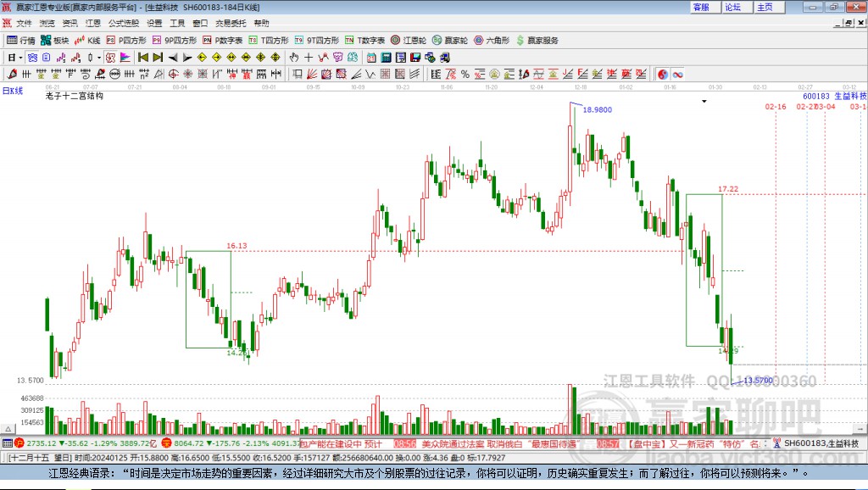Open the P四方形 tool
The width and height of the screenshot is (868, 490).
[126, 41]
